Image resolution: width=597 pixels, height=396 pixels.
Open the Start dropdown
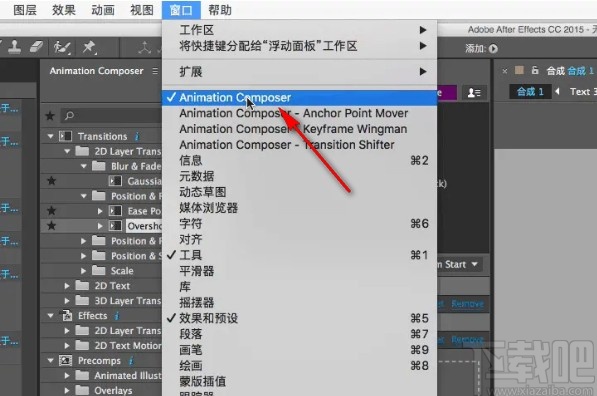tap(460, 264)
